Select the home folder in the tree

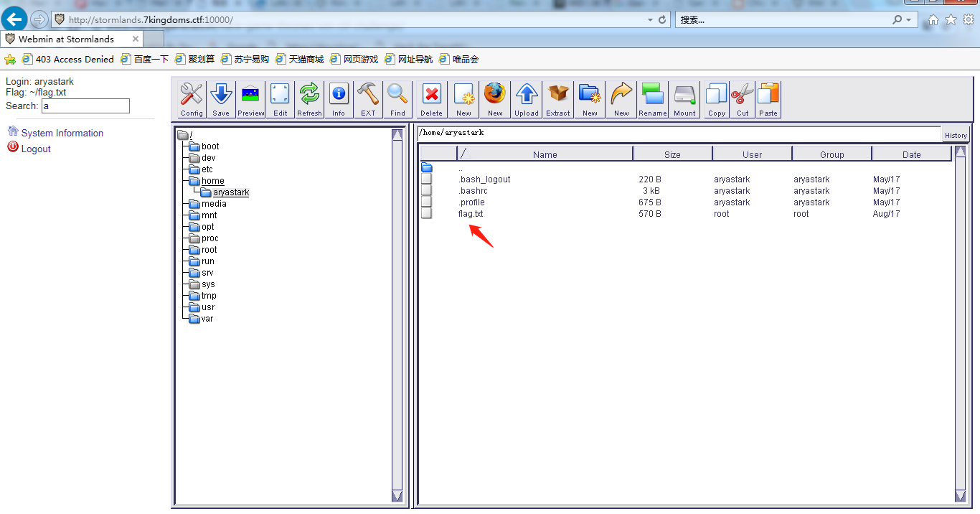212,181
